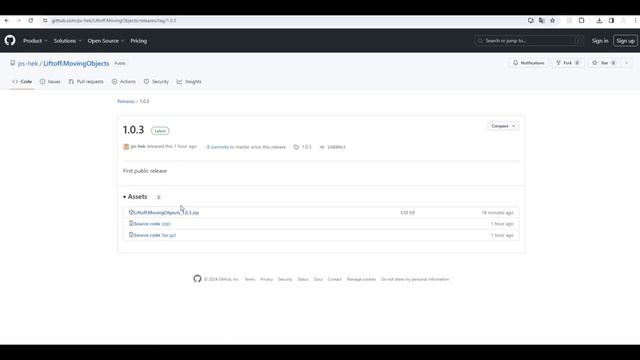Go back with the browser back arrow
The width and height of the screenshot is (640, 360).
click(7, 20)
